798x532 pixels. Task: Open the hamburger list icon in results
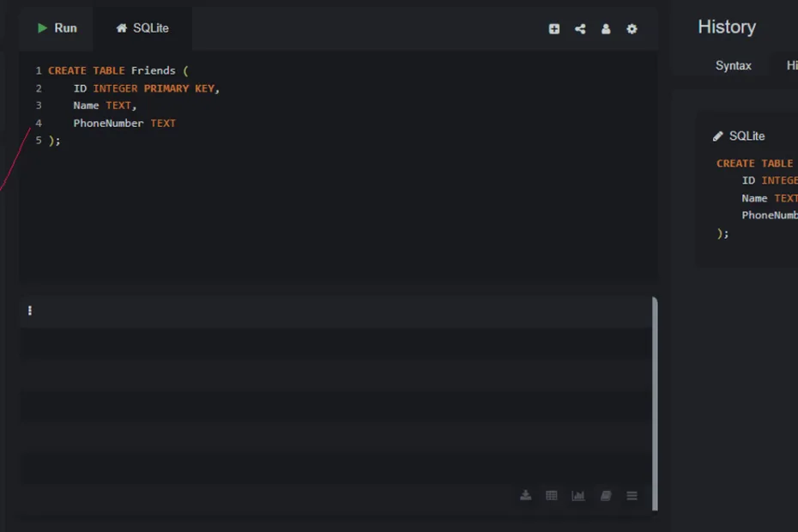(x=632, y=496)
